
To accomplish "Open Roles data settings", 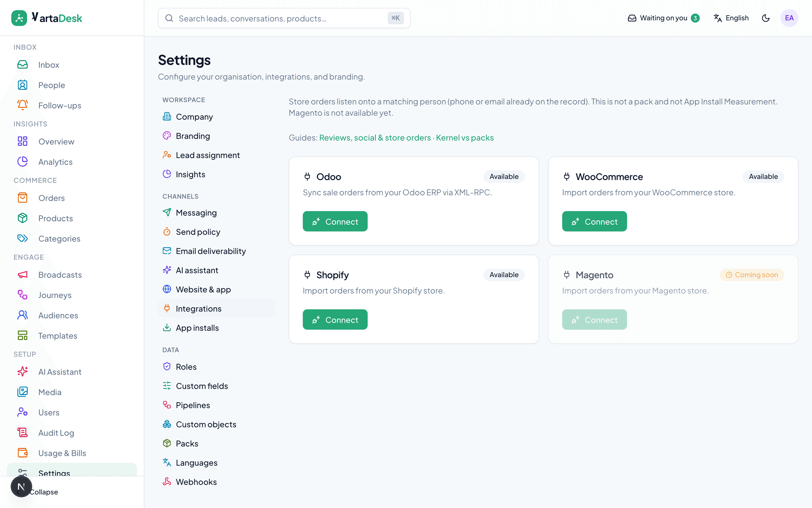I will (x=217, y=367).
